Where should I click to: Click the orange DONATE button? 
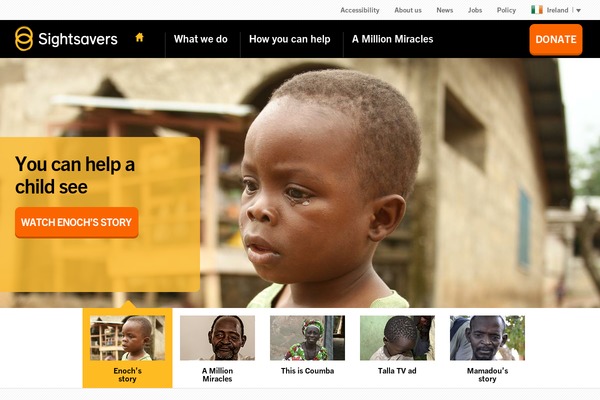pyautogui.click(x=556, y=39)
